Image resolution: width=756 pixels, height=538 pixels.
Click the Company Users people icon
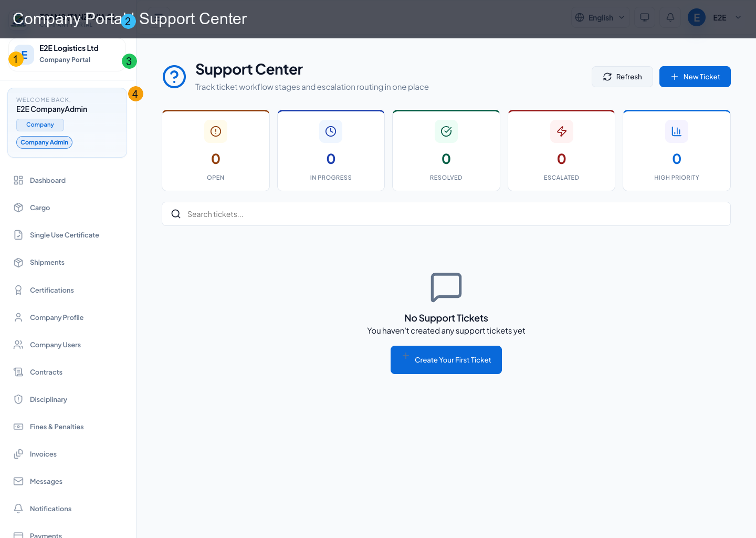[x=18, y=345]
